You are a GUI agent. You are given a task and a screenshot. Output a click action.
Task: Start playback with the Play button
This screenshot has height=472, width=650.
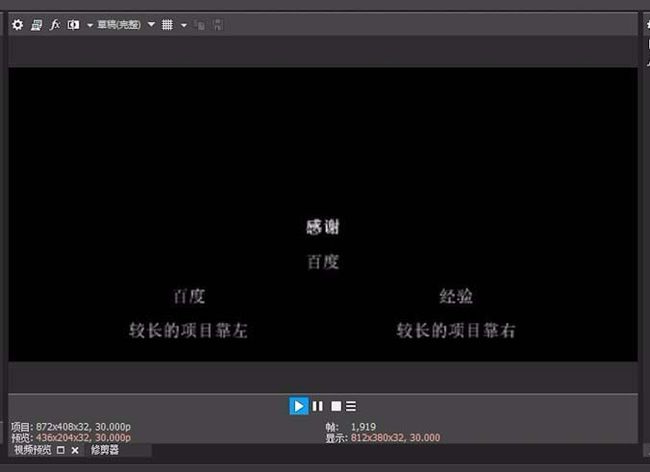pyautogui.click(x=298, y=406)
